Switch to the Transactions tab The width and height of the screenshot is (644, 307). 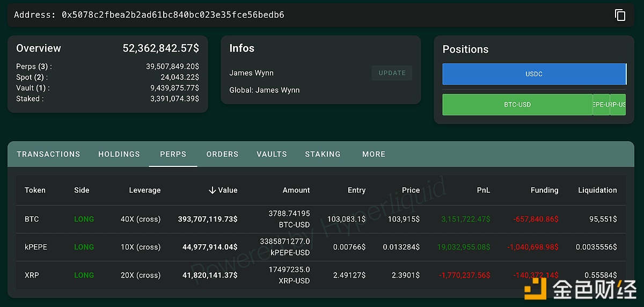[x=48, y=154]
